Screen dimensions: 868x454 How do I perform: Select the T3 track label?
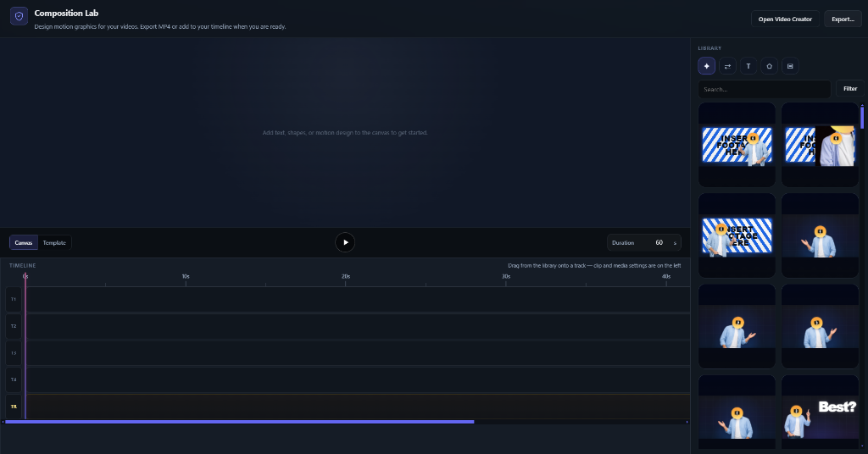[x=14, y=353]
